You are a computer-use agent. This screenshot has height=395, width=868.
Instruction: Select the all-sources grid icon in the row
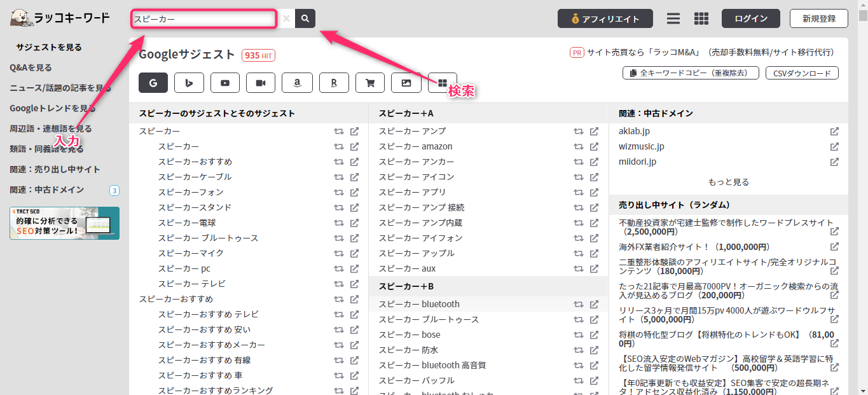point(442,82)
